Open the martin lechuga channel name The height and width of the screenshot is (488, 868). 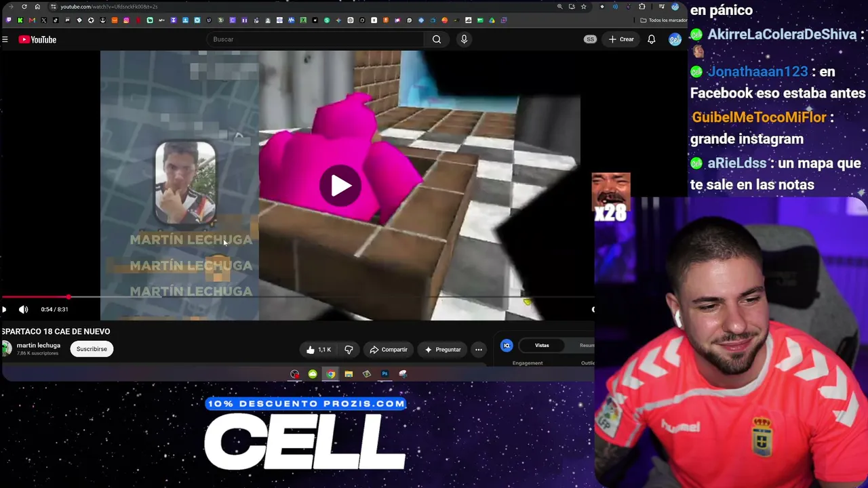[x=39, y=346]
